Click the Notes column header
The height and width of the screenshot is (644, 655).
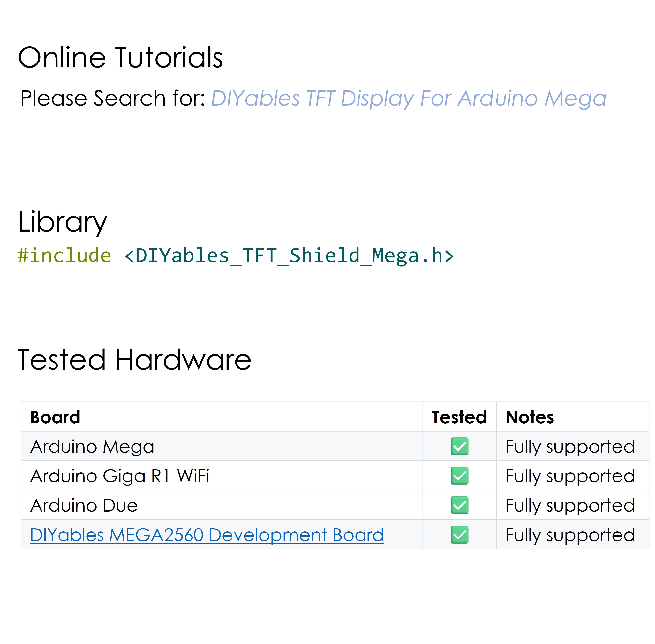pos(529,417)
